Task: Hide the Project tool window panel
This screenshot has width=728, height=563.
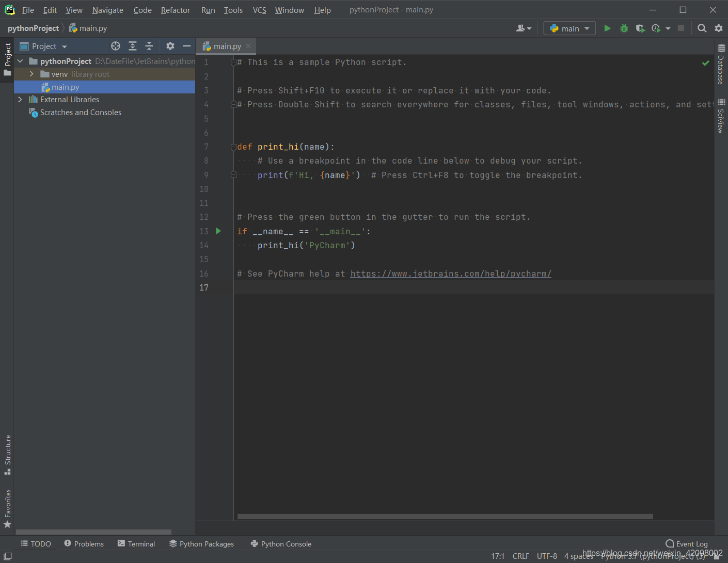Action: click(x=187, y=46)
